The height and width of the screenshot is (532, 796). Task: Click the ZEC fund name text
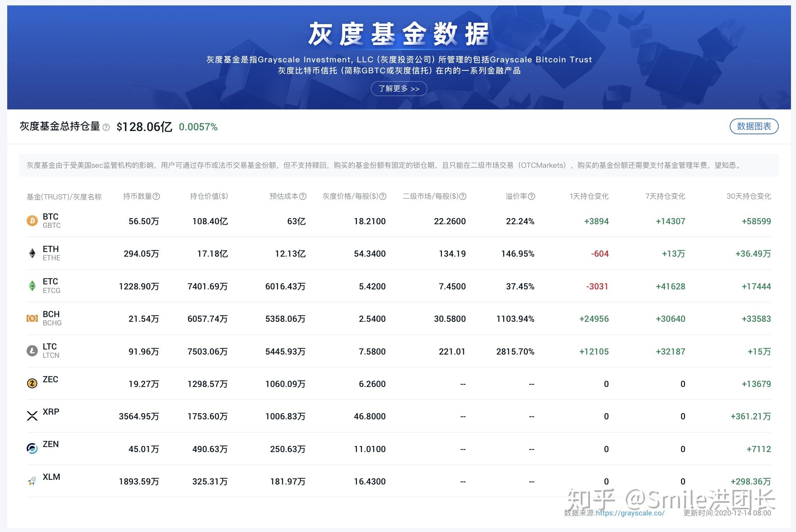(50, 379)
